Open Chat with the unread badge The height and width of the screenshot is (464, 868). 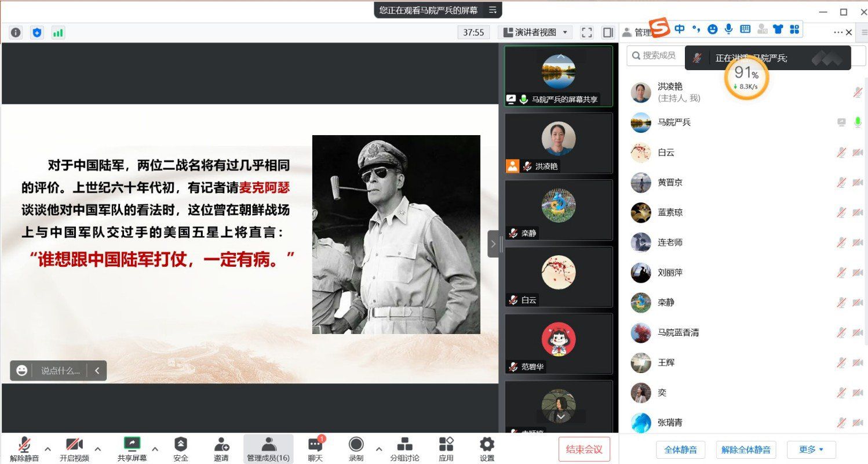315,449
